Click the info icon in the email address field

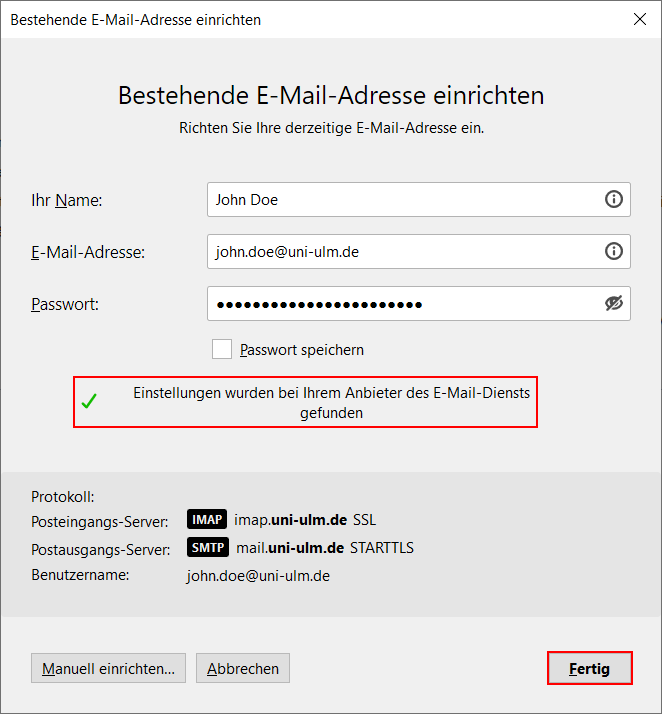[614, 252]
